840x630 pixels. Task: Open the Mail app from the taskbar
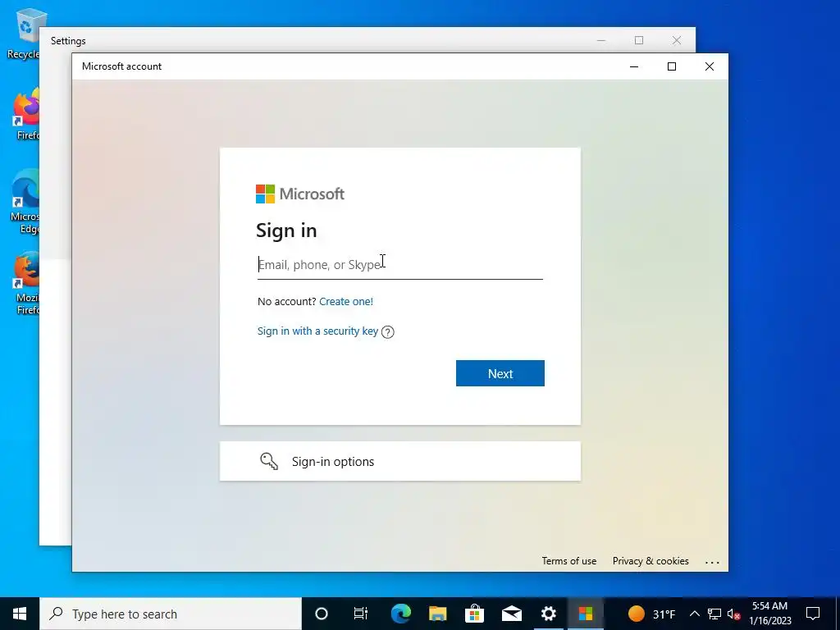(x=512, y=614)
